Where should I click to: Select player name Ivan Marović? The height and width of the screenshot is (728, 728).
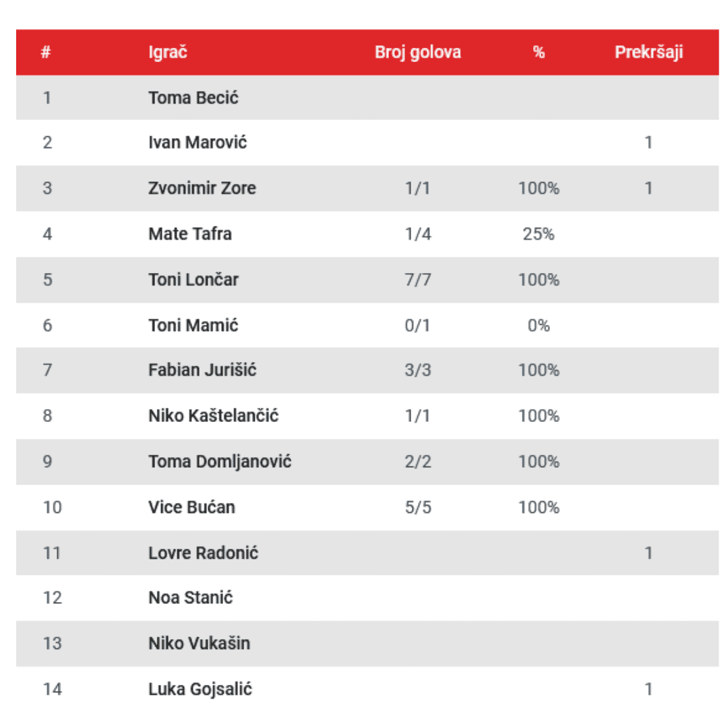[x=198, y=143]
